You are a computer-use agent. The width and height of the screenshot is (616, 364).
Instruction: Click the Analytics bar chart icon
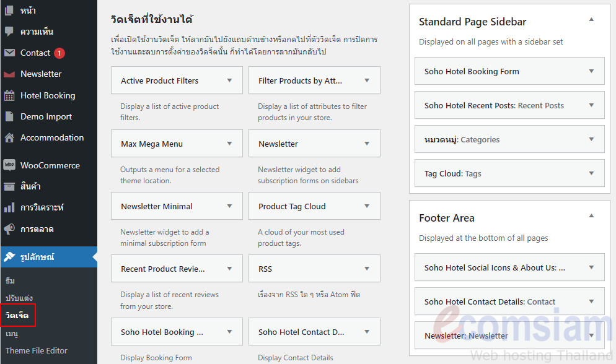9,207
